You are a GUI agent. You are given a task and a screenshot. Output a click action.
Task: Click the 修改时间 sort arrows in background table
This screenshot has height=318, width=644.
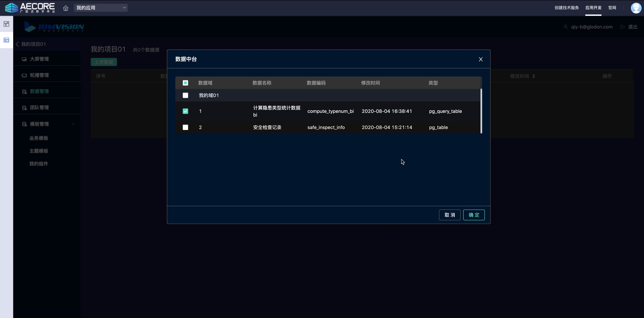pos(534,76)
